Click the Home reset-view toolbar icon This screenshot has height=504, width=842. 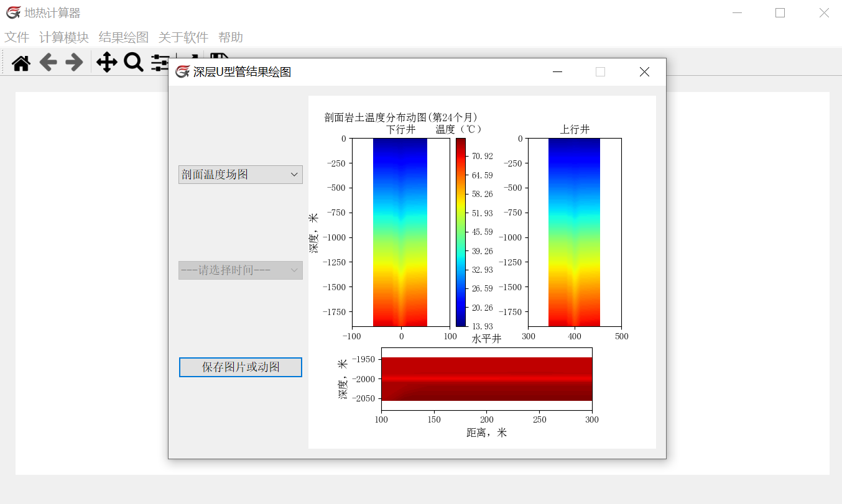coord(21,63)
